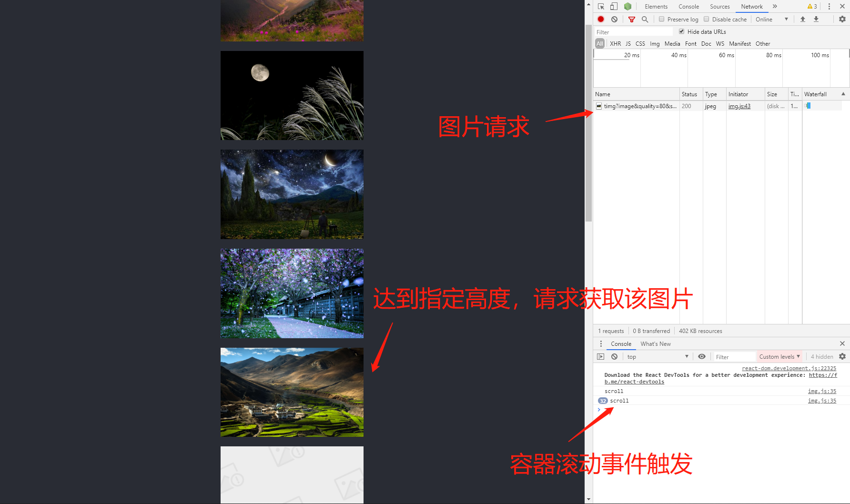Uncheck Hide data URLs
The image size is (850, 504).
(682, 31)
